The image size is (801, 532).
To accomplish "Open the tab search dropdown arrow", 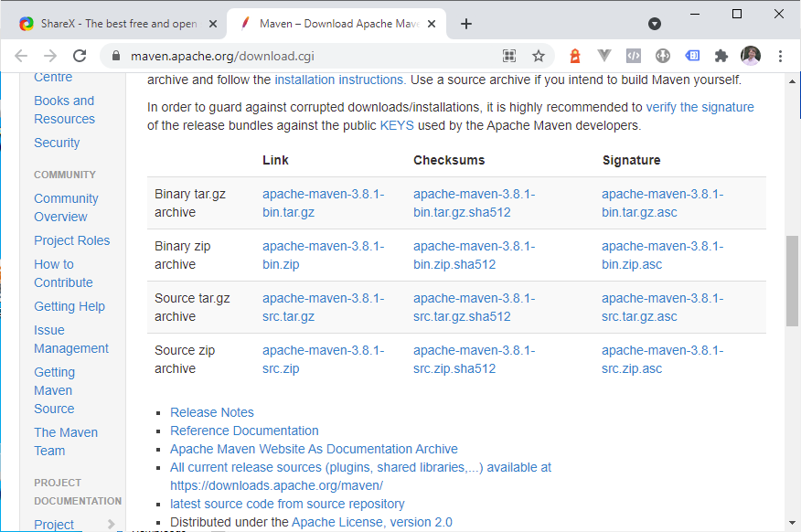I will [655, 24].
